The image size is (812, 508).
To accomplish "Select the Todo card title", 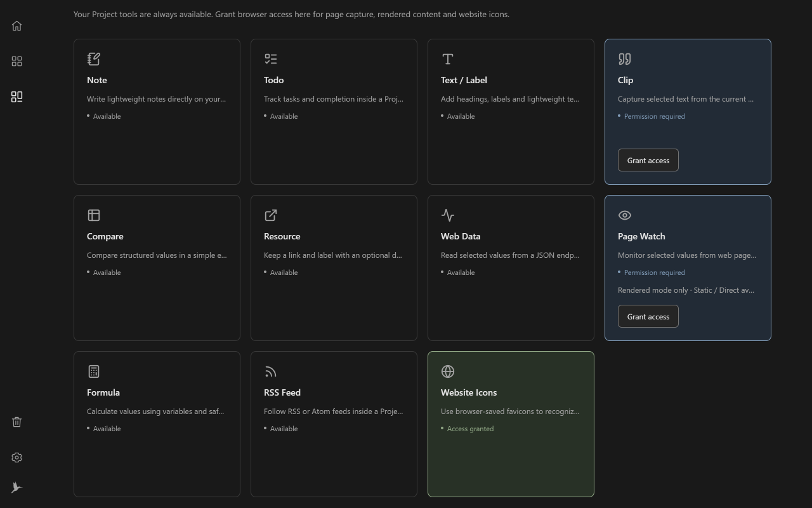I will (274, 80).
